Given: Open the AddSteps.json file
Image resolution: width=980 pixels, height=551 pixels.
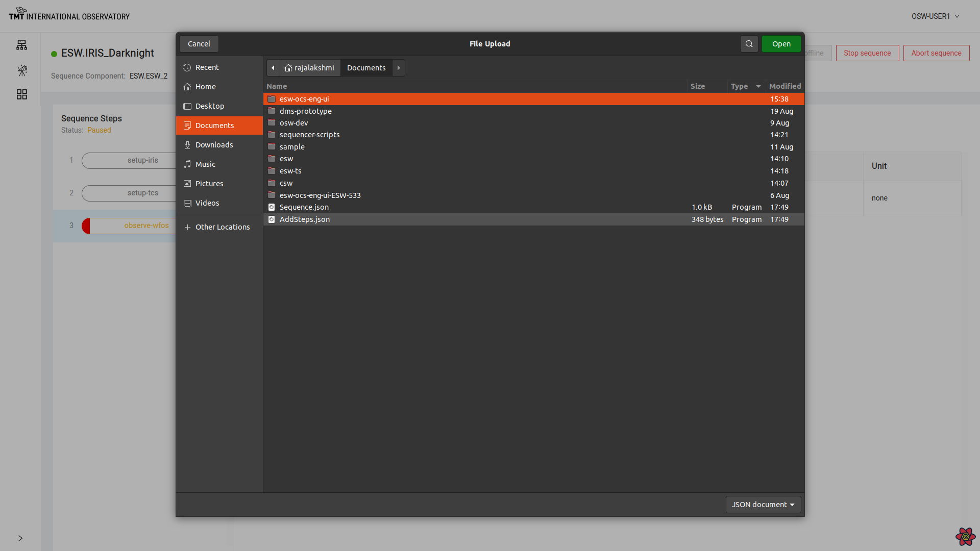Looking at the screenshot, I should (x=305, y=219).
